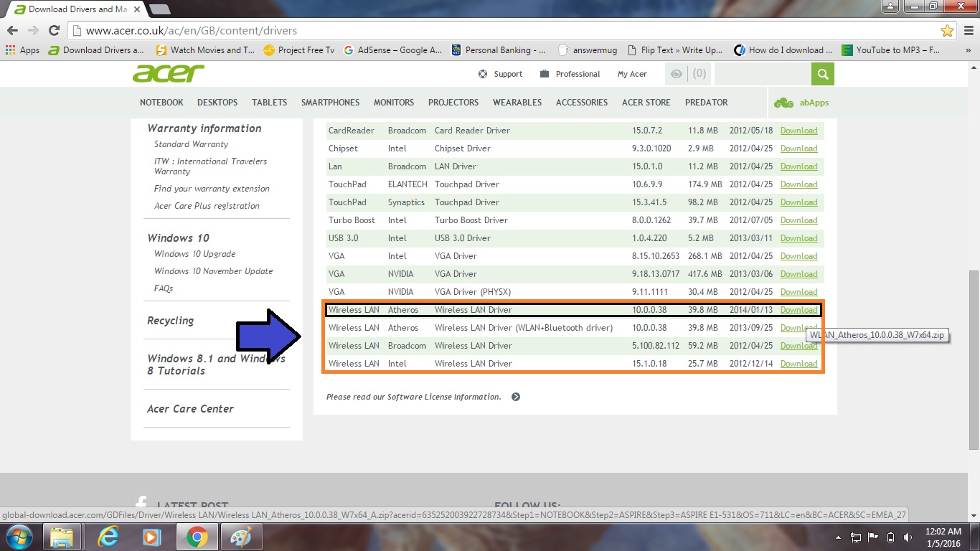
Task: Open a new browser tab
Action: 159,9
